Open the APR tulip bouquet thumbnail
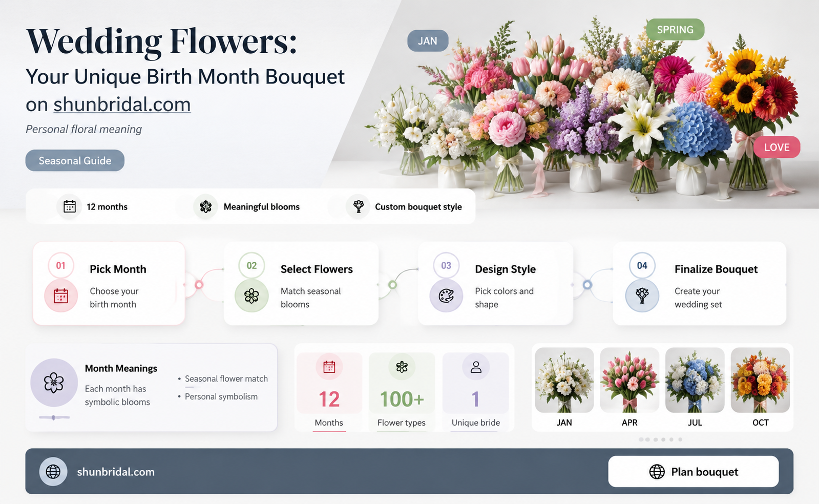 [x=629, y=380]
